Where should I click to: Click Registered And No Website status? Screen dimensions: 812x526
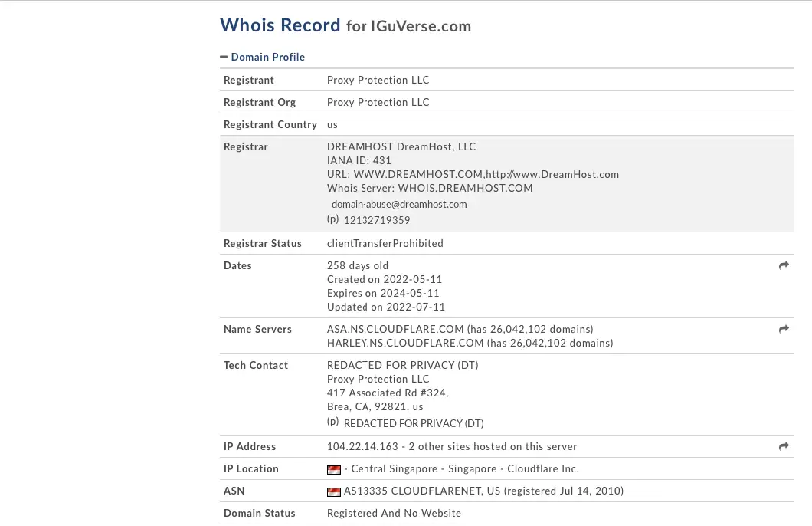394,513
